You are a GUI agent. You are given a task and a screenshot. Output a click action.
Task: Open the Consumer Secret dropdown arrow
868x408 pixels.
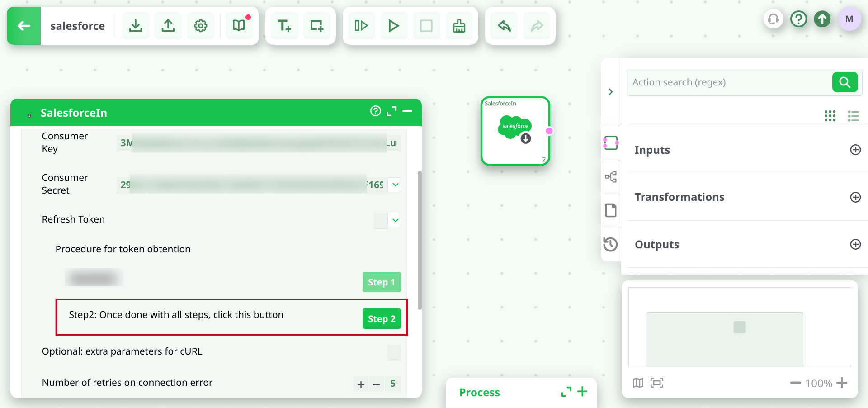click(395, 185)
